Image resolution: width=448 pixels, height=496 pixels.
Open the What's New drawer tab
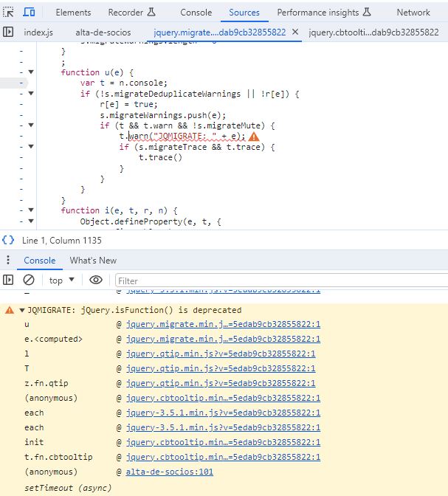point(93,261)
